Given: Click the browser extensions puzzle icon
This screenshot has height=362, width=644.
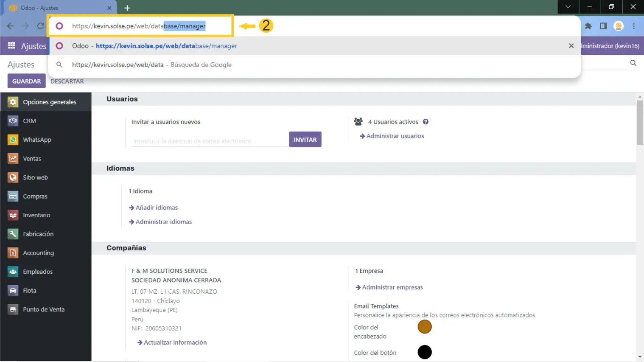Looking at the screenshot, I should pos(588,26).
